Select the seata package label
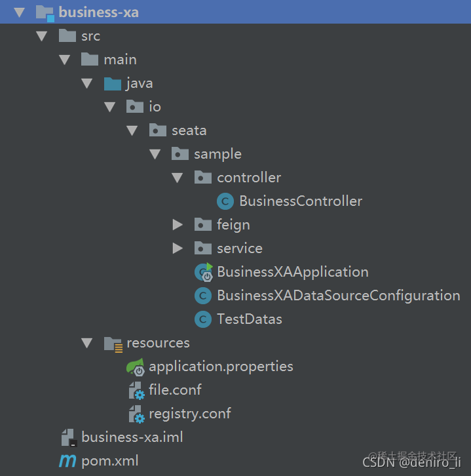 click(x=189, y=130)
